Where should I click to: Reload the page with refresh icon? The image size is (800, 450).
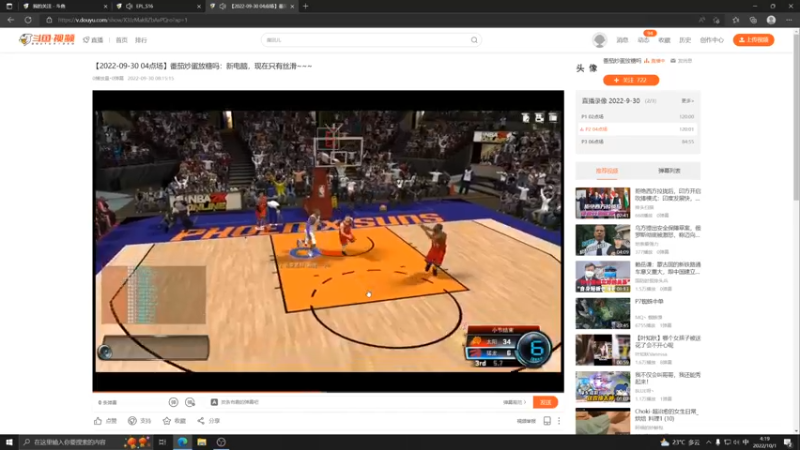[28, 20]
